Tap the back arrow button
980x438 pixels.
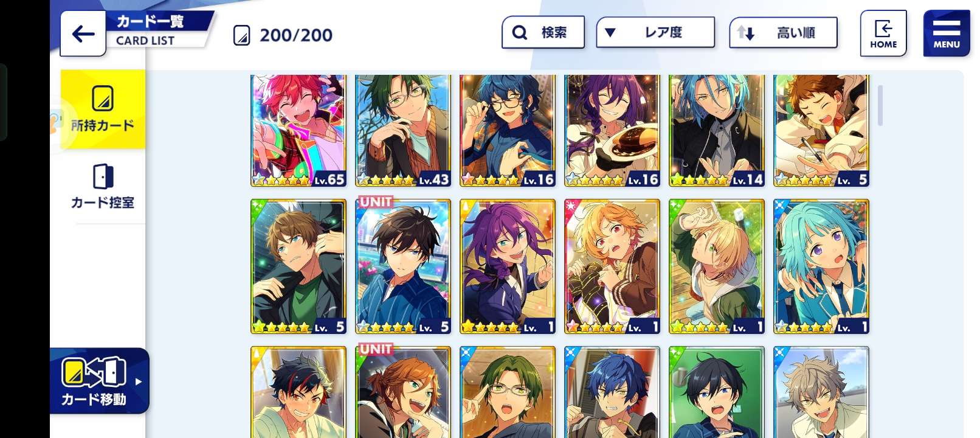click(83, 33)
